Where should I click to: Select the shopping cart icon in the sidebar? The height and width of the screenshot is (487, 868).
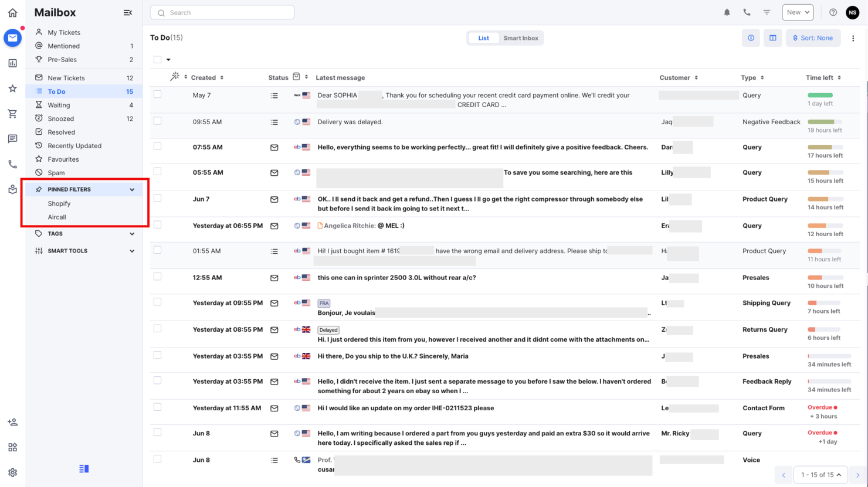[12, 113]
